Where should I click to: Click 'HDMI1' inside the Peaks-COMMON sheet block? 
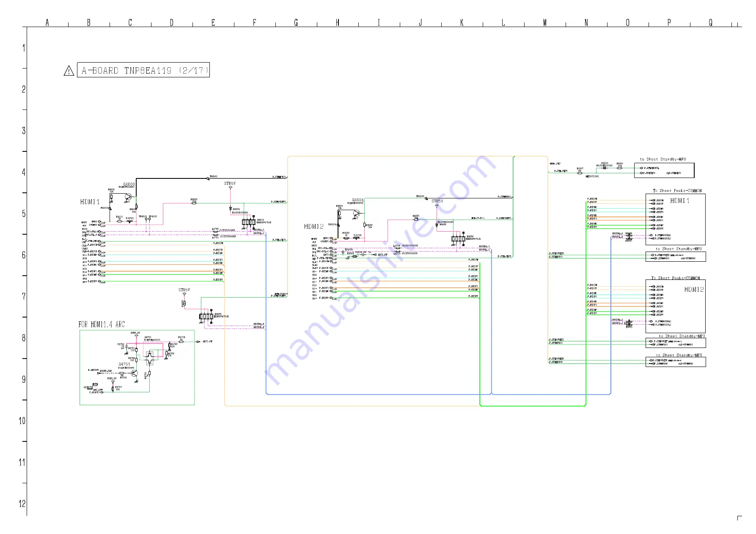pyautogui.click(x=680, y=201)
